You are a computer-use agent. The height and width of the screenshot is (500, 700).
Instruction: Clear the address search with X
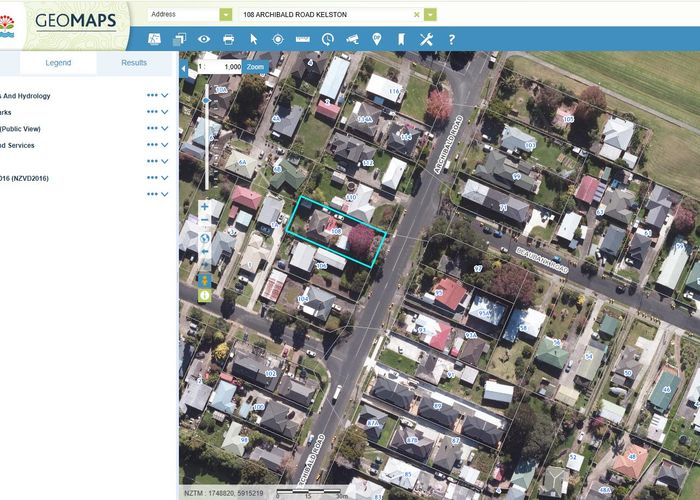[x=417, y=15]
